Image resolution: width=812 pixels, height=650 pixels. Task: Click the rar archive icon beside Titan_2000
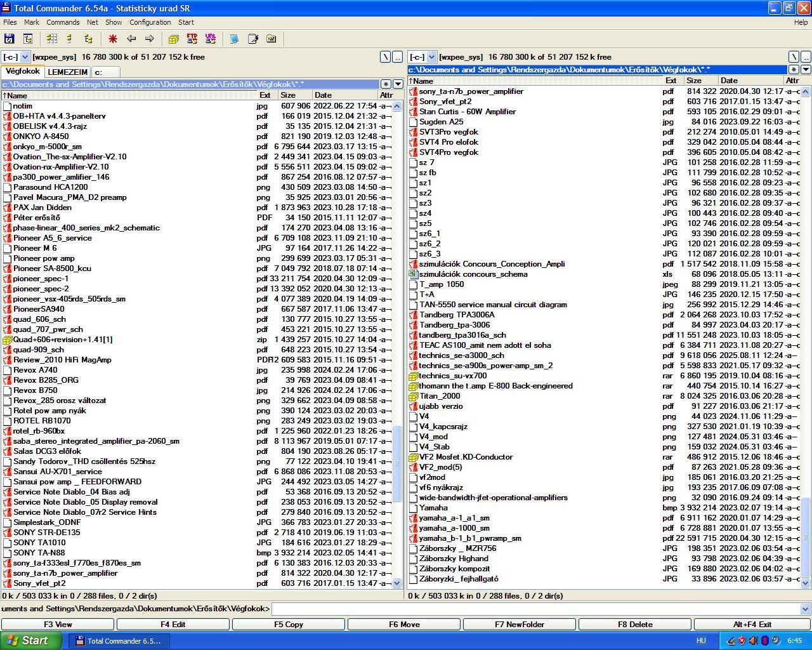point(414,396)
